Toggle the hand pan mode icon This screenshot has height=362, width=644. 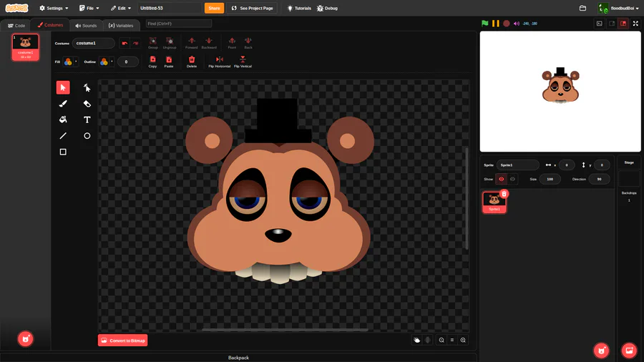click(x=417, y=340)
